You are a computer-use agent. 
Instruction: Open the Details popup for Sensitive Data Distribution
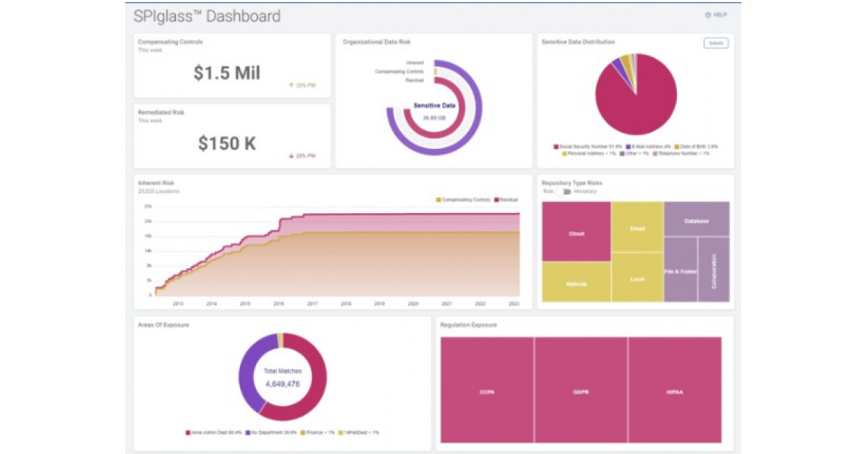tap(716, 43)
